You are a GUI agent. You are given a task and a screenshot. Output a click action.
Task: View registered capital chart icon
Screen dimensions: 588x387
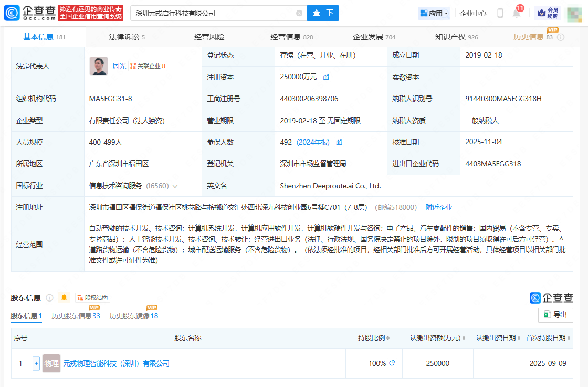pyautogui.click(x=326, y=77)
